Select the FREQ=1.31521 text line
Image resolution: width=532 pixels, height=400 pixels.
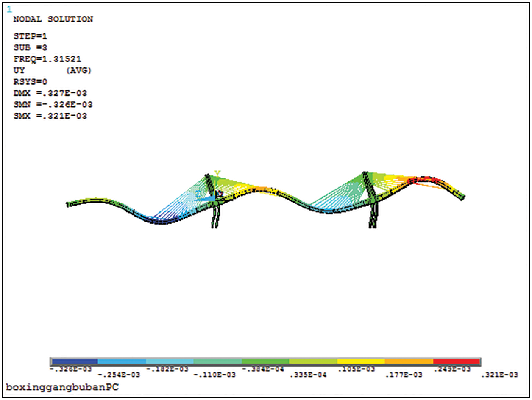47,59
